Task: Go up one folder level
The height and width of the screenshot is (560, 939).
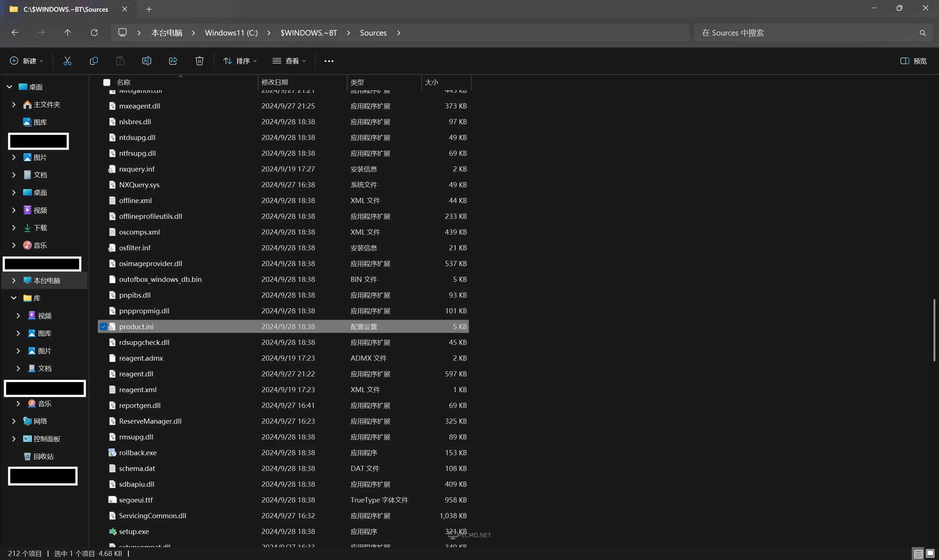Action: (67, 33)
